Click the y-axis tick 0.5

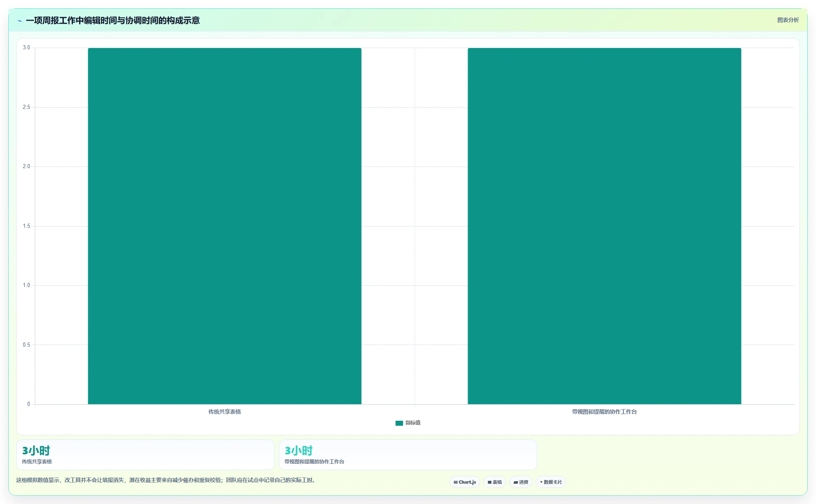(x=27, y=345)
